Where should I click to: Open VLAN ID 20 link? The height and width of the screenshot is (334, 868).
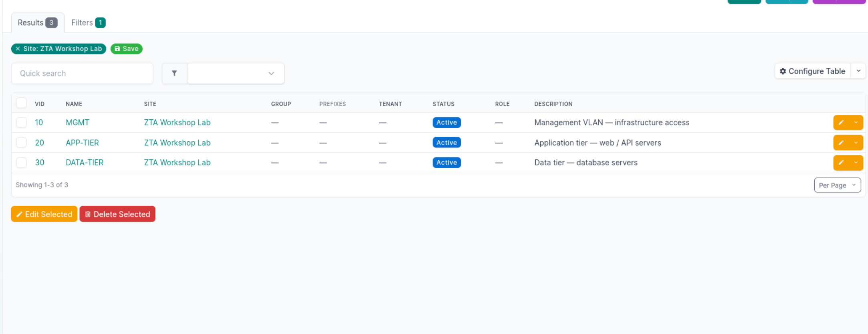click(x=39, y=143)
